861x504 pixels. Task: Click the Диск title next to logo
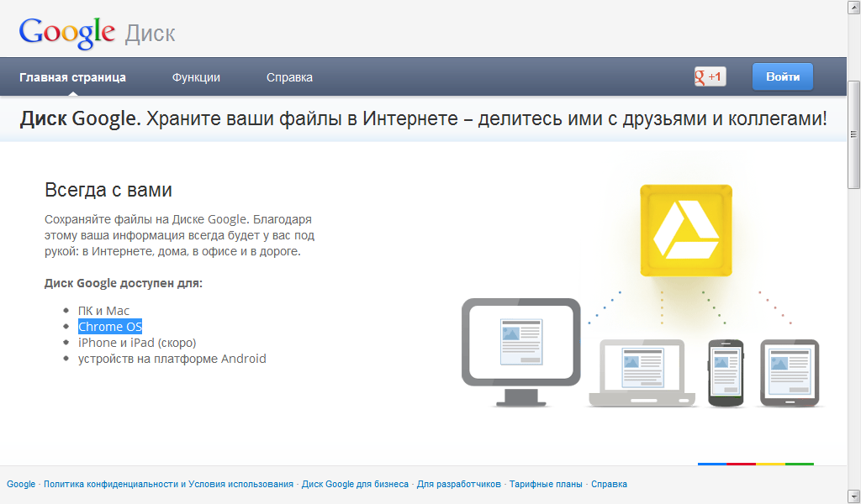click(x=150, y=34)
